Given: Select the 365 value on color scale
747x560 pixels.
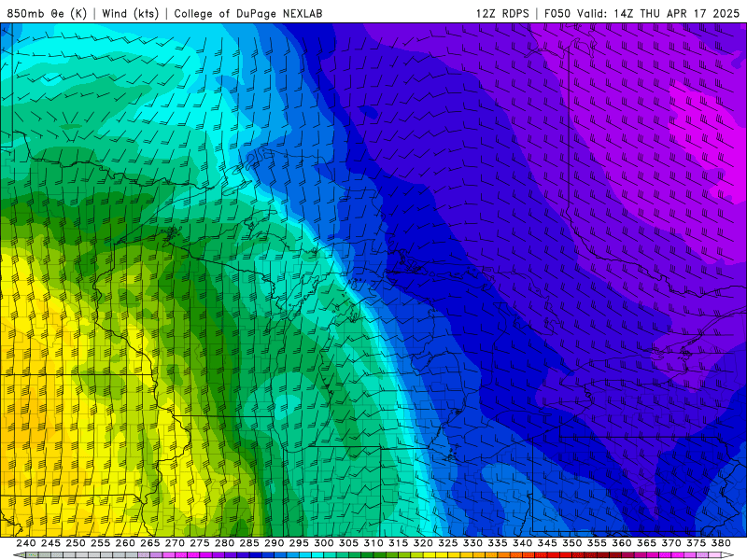Looking at the screenshot, I should pos(646,543).
